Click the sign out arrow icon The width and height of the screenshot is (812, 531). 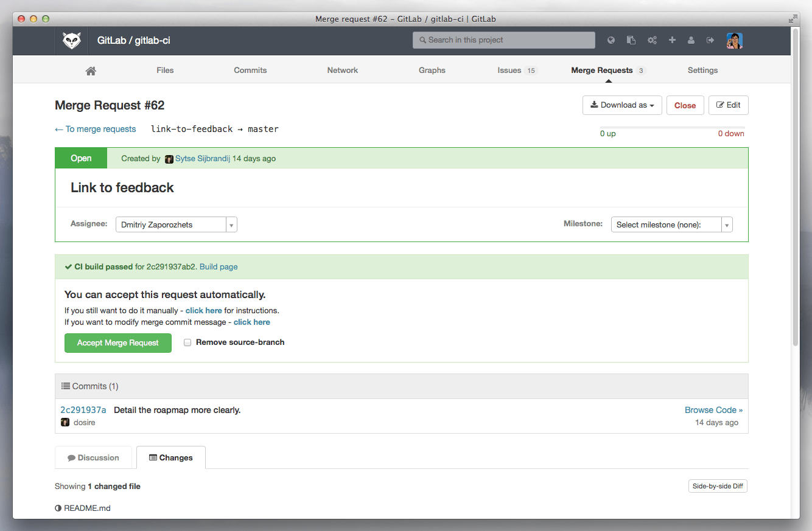point(710,40)
